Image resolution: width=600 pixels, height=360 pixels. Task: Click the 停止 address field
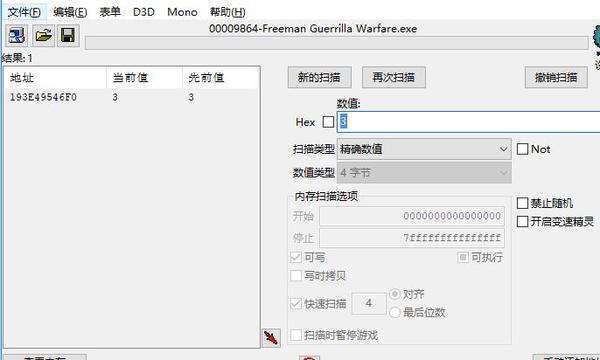coord(412,238)
